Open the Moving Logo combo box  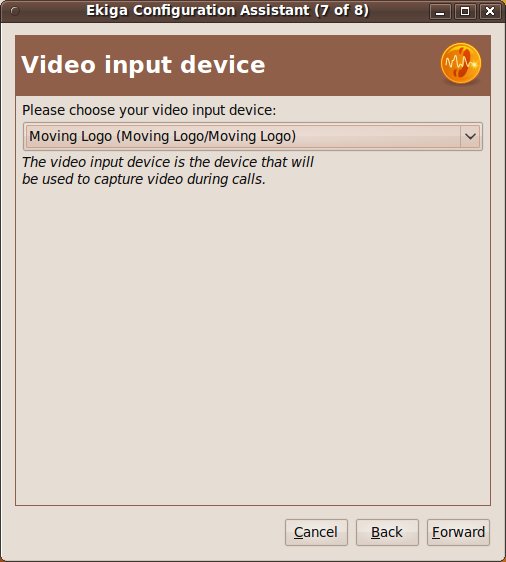(253, 137)
